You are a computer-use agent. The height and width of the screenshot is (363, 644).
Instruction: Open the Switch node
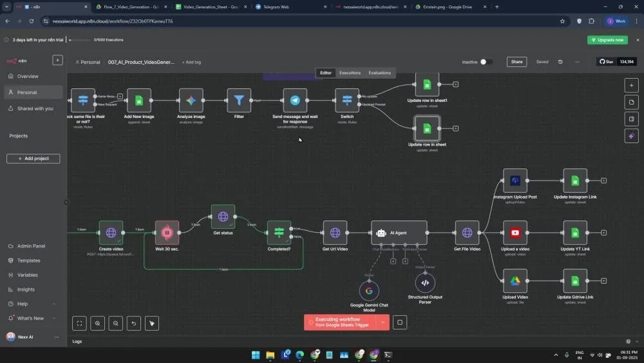tap(347, 101)
